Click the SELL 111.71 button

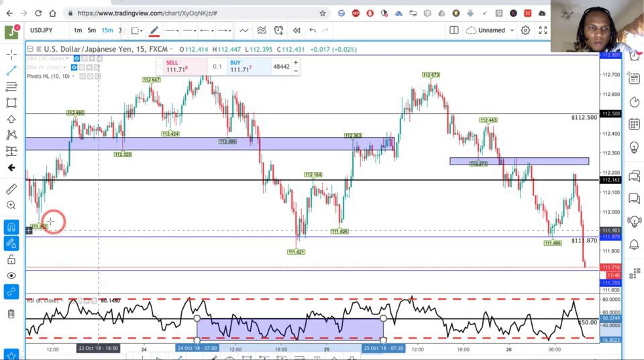coord(186,66)
